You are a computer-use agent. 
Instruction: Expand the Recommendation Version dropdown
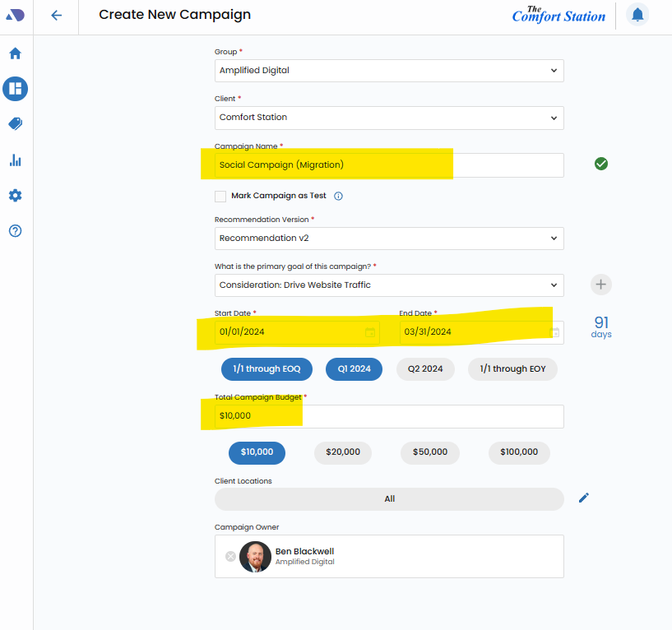389,239
